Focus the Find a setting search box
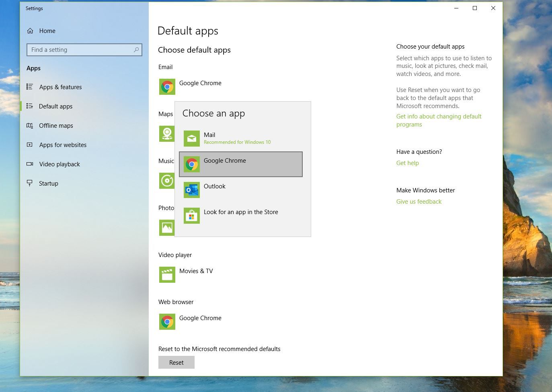The image size is (552, 392). [84, 50]
